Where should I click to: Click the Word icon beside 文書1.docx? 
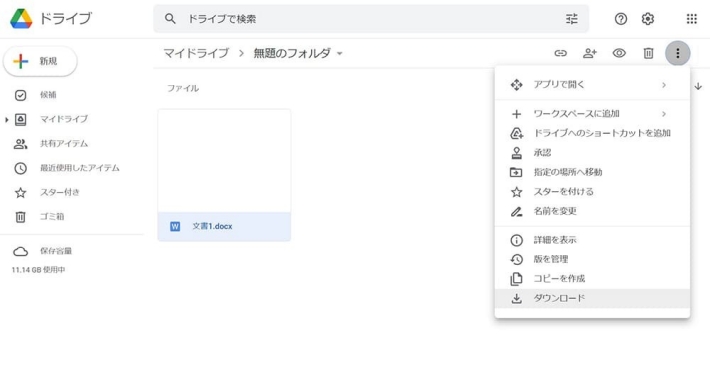click(x=175, y=226)
